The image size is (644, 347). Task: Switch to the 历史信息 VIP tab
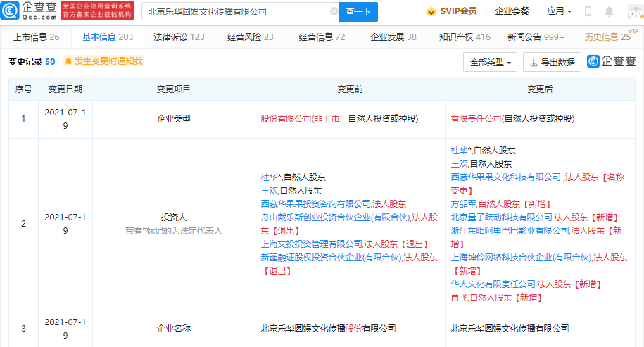607,37
